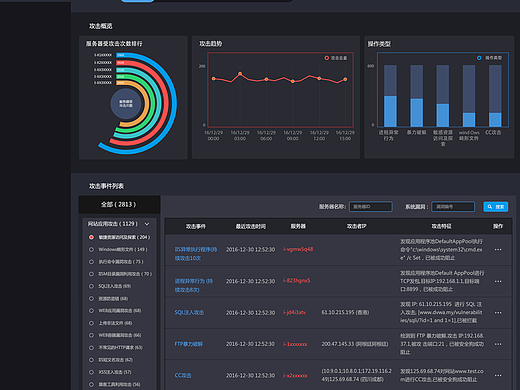
Task: Select the radio option with count (75)
Action: [x=91, y=262]
